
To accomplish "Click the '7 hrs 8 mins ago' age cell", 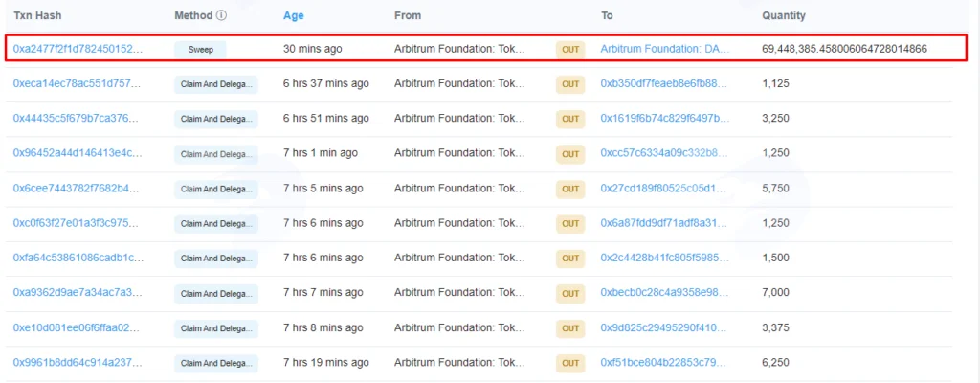I will pyautogui.click(x=323, y=327).
